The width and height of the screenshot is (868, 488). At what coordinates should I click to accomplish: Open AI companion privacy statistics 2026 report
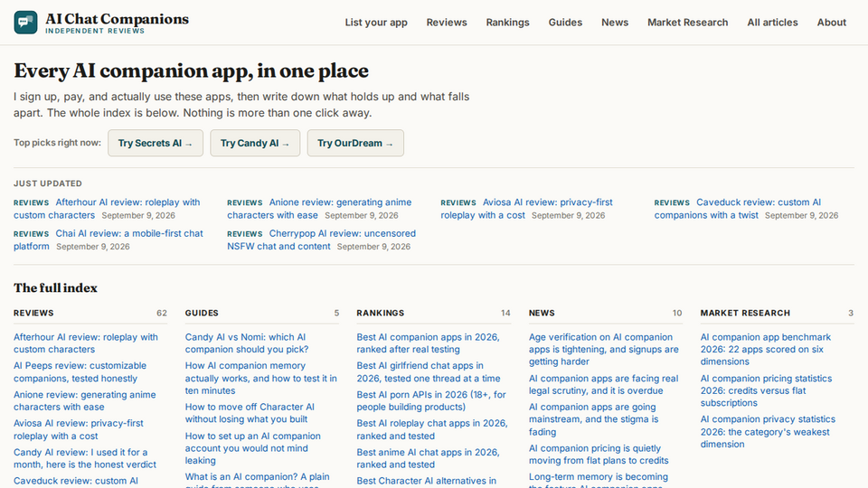click(768, 432)
